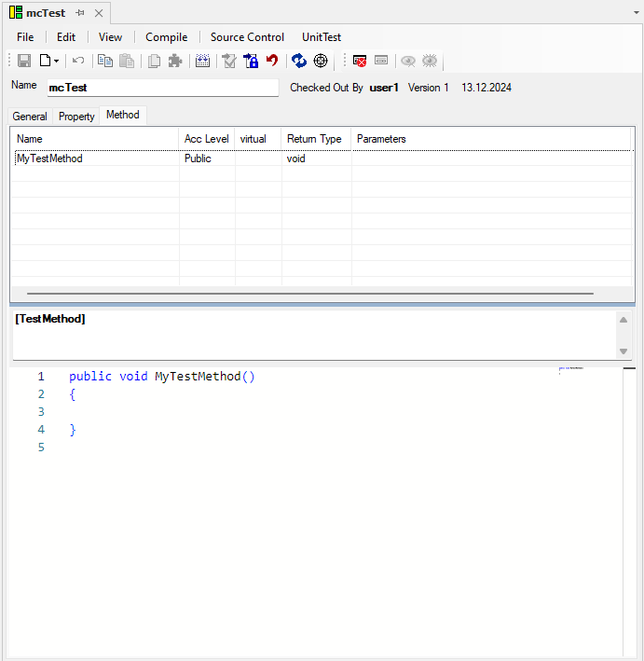Click the puzzle piece plugin icon
644x661 pixels.
[175, 61]
